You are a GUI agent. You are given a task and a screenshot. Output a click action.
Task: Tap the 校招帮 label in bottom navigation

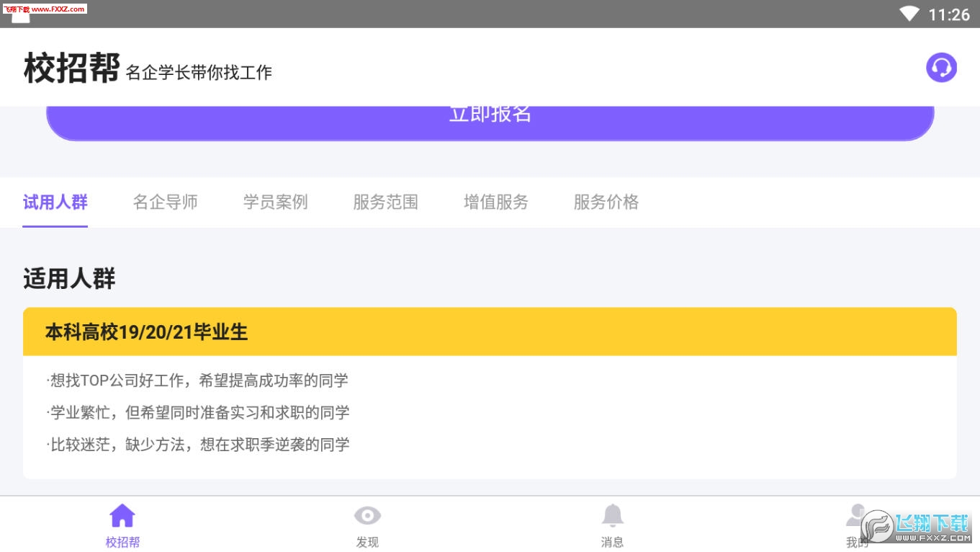tap(122, 543)
